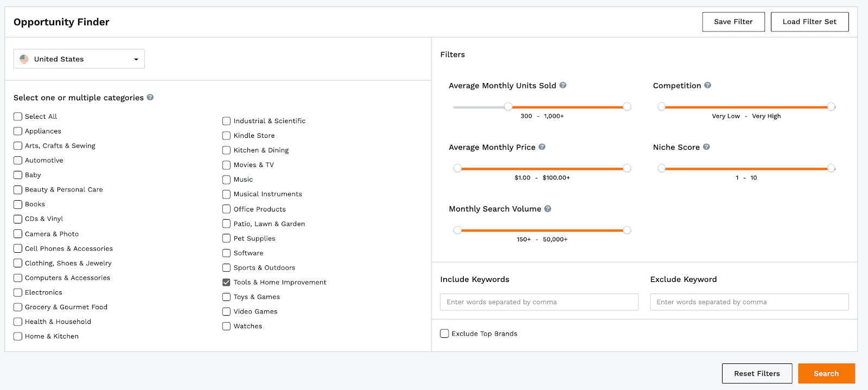Click the Monthly Search Volume help icon
Viewport: 868px width, 390px height.
click(x=547, y=209)
